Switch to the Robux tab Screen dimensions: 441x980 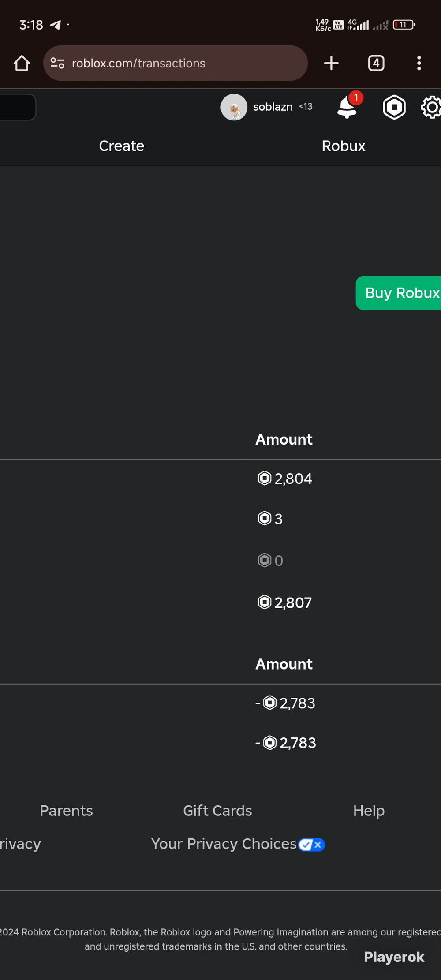tap(344, 146)
